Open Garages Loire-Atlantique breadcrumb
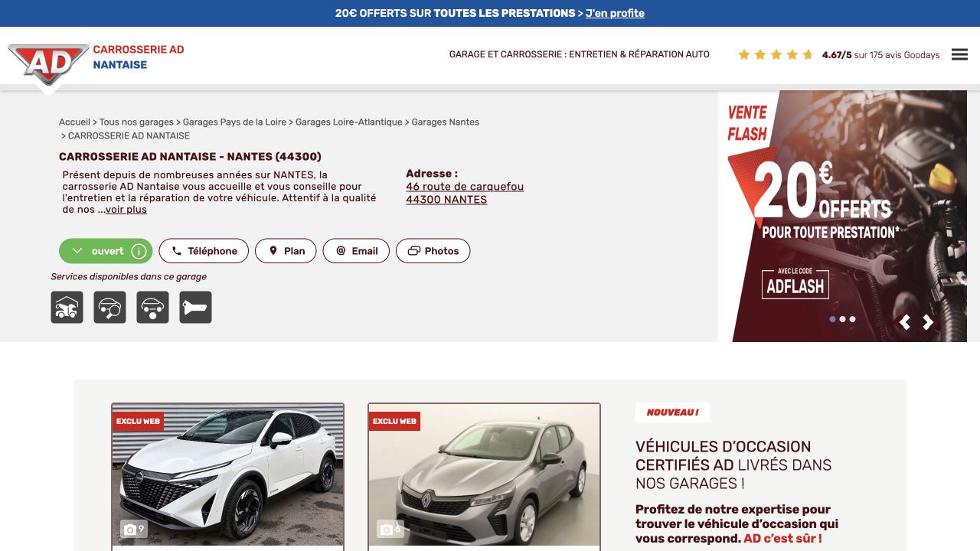 tap(348, 122)
